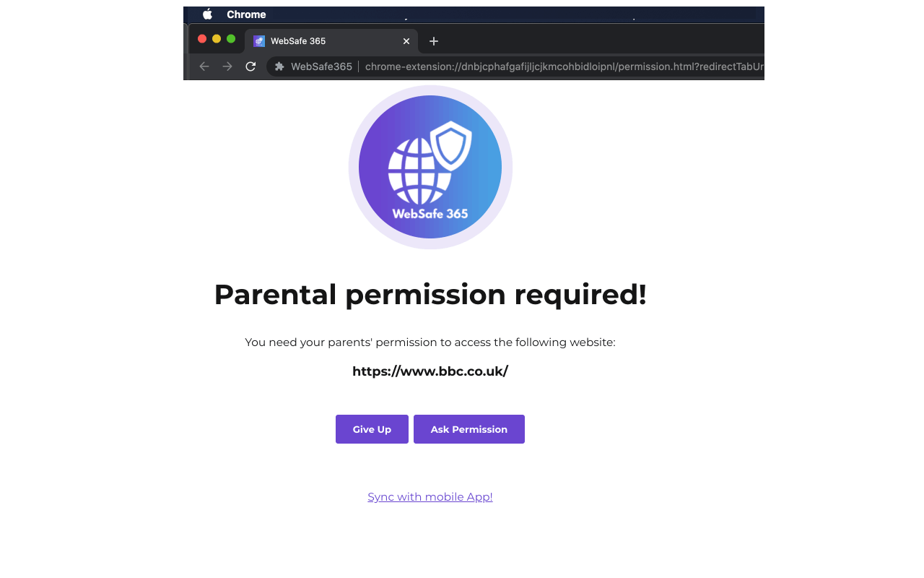924x578 pixels.
Task: Open the Apple menu
Action: point(208,14)
